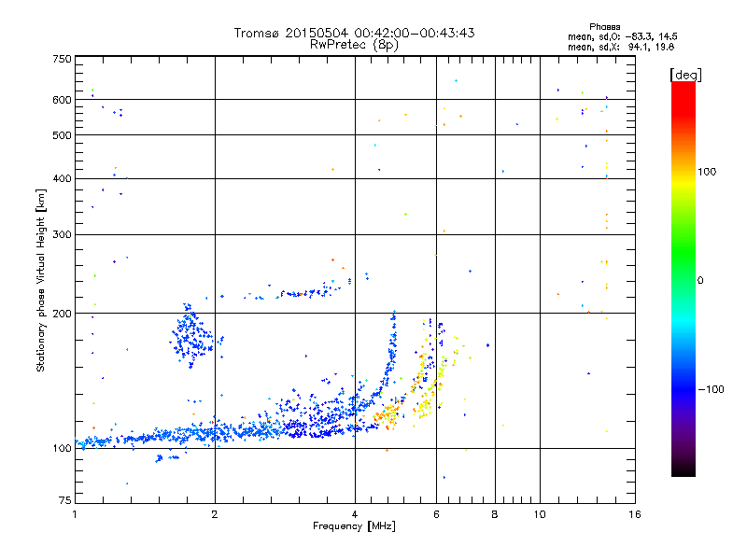Click the y-axis tick label '300'

[x=62, y=234]
